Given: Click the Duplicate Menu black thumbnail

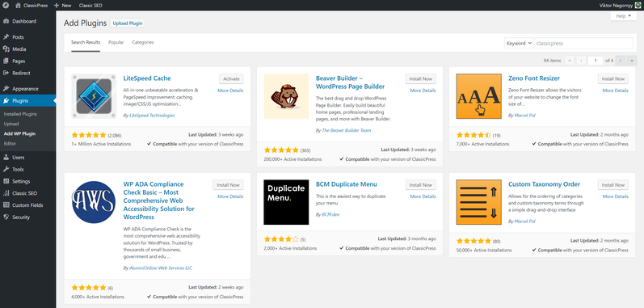Looking at the screenshot, I should [286, 202].
